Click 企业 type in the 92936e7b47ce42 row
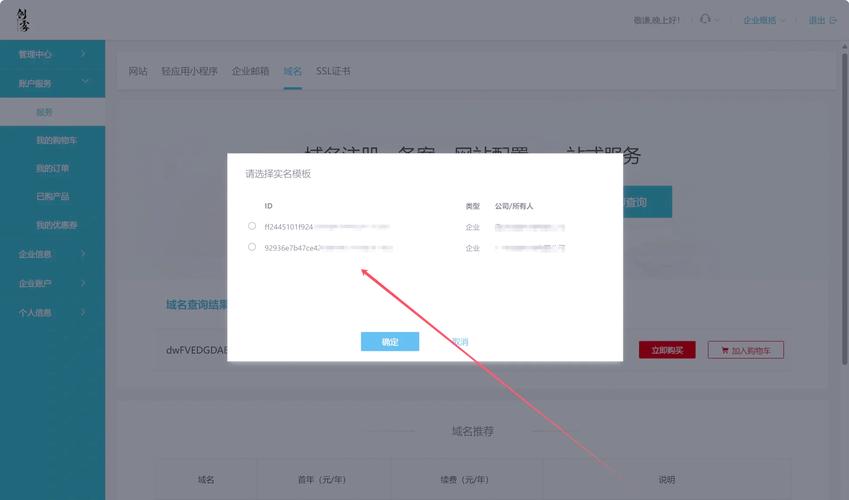Viewport: 849px width, 500px height. click(473, 248)
